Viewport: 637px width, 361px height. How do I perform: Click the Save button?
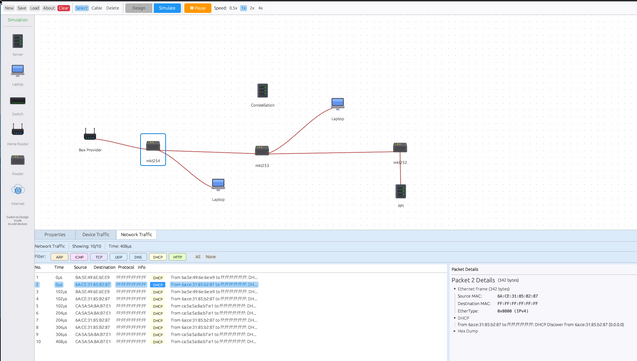[x=22, y=8]
